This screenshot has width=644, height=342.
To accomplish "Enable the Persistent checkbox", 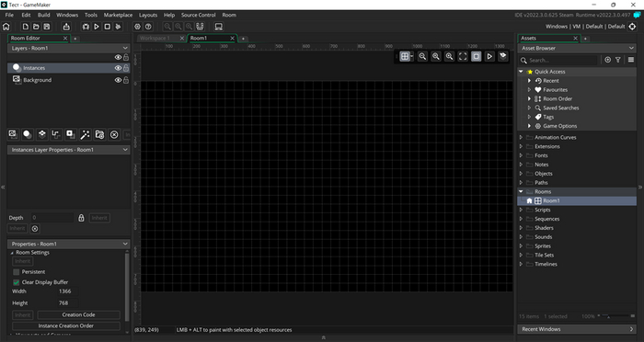I will (17, 272).
